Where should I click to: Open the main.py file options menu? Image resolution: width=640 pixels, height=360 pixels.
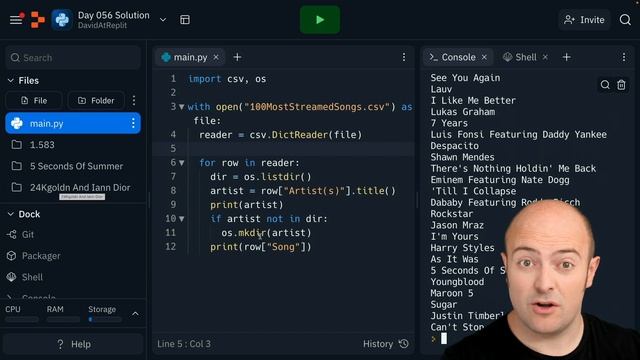coord(133,123)
